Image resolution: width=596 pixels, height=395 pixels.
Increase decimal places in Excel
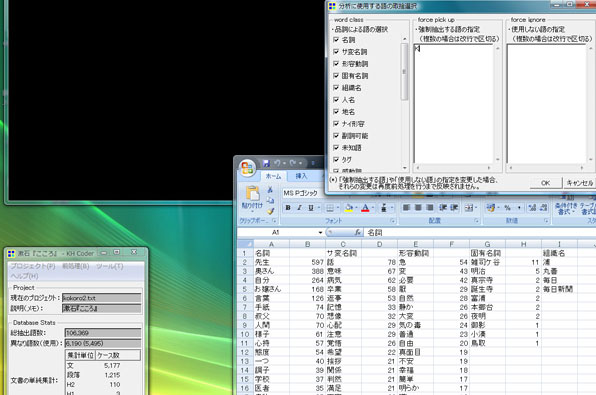point(532,208)
